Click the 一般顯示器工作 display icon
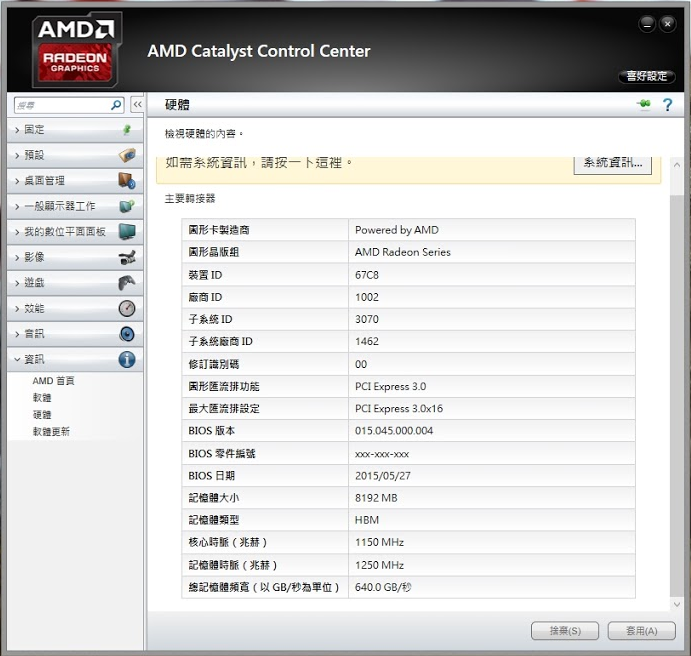 (127, 206)
